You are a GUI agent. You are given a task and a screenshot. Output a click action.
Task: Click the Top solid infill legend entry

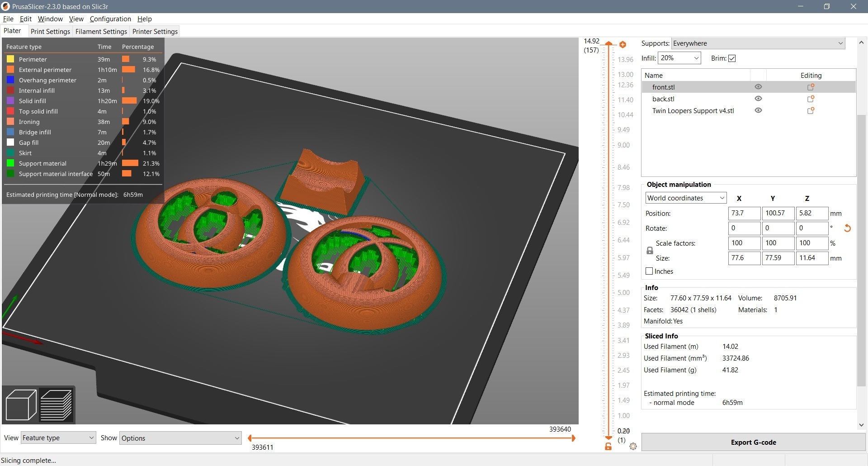click(x=83, y=111)
